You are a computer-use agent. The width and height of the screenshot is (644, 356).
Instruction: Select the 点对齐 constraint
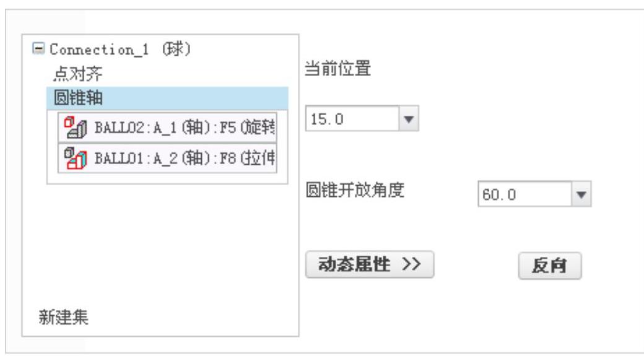77,74
